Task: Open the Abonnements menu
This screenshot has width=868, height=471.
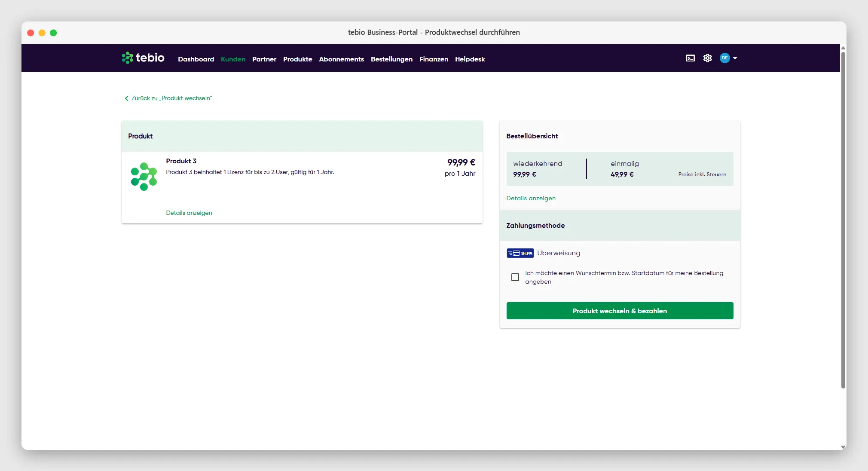Action: [x=341, y=59]
